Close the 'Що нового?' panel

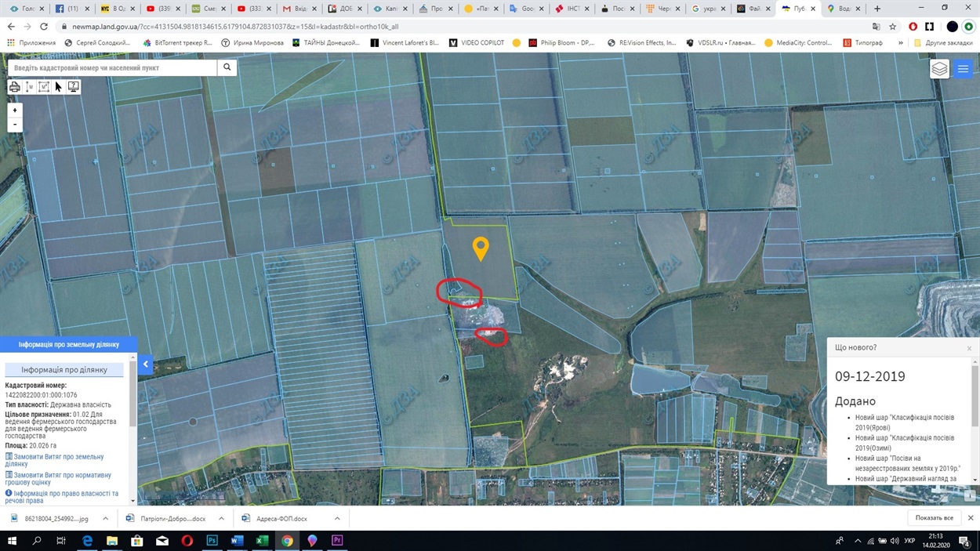point(969,348)
